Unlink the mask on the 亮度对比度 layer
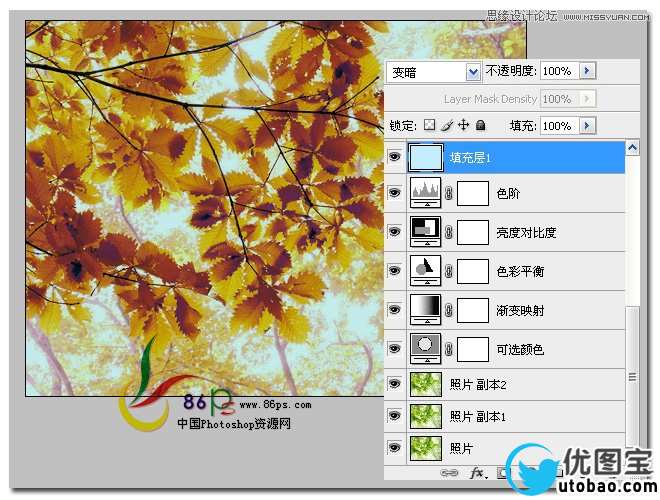This screenshot has width=660, height=500. coord(449,232)
